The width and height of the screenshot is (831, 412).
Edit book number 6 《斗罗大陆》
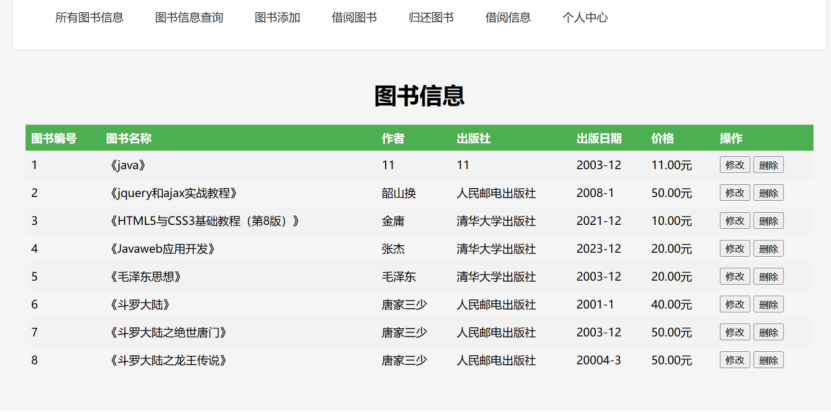point(735,304)
